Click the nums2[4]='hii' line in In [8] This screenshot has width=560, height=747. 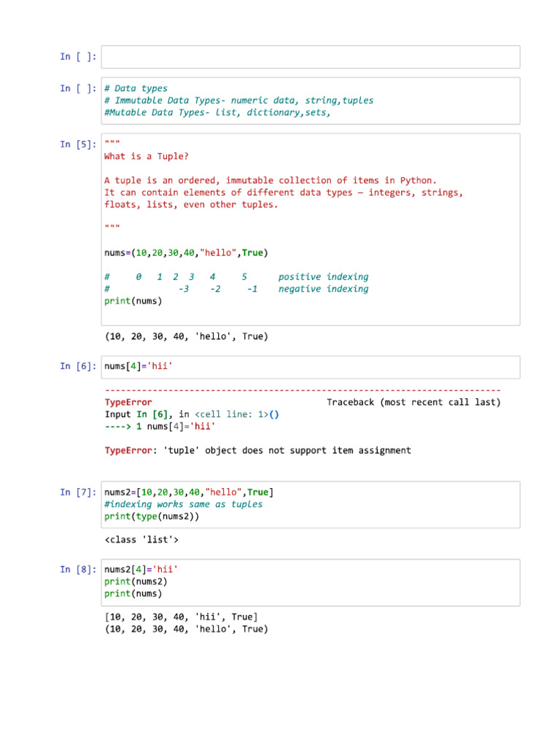pos(141,569)
